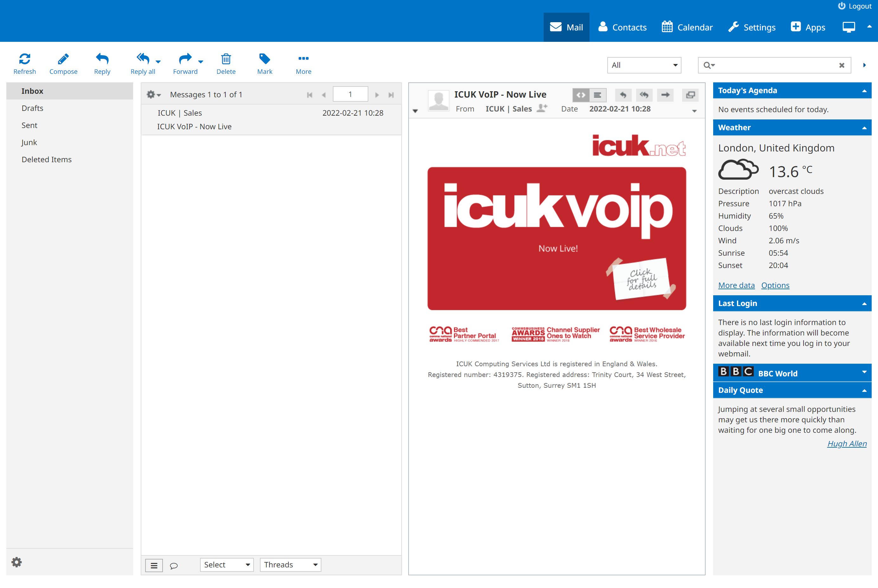Screen dimensions: 878x588
Task: Collapse the right sidebar arrow
Action: (864, 65)
